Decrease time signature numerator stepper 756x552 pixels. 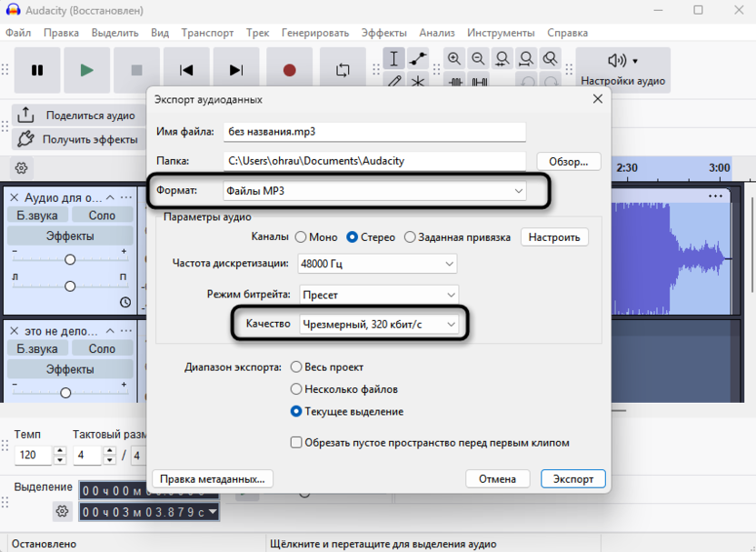pos(109,460)
